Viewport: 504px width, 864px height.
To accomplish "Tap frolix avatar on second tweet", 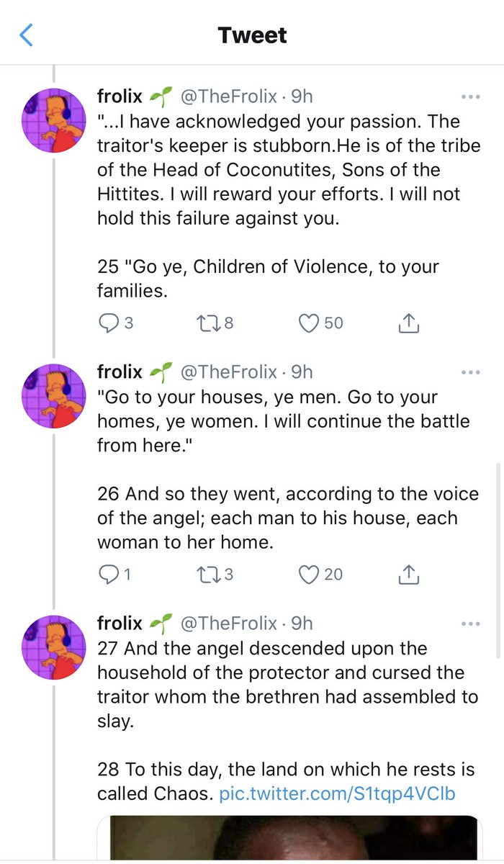I will (x=55, y=397).
